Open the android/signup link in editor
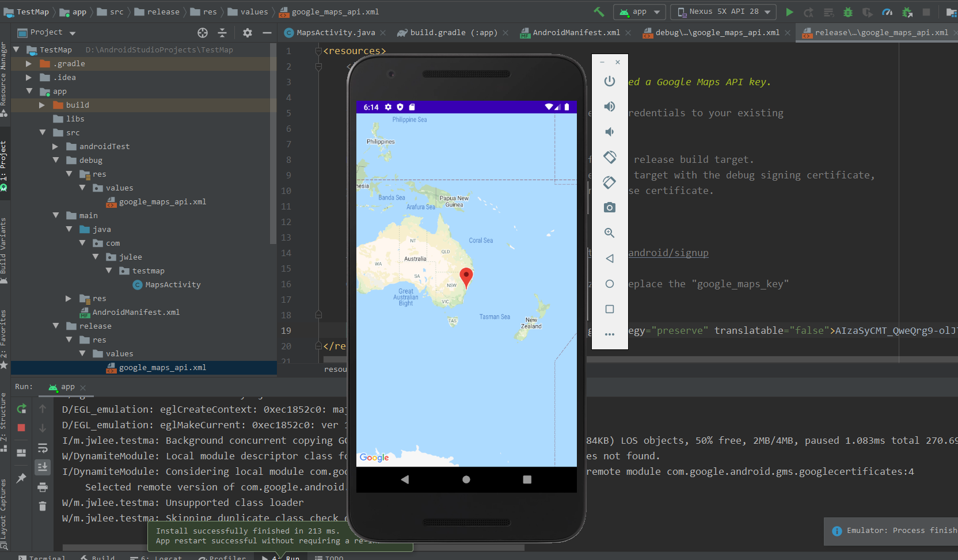The height and width of the screenshot is (560, 958). pos(668,253)
